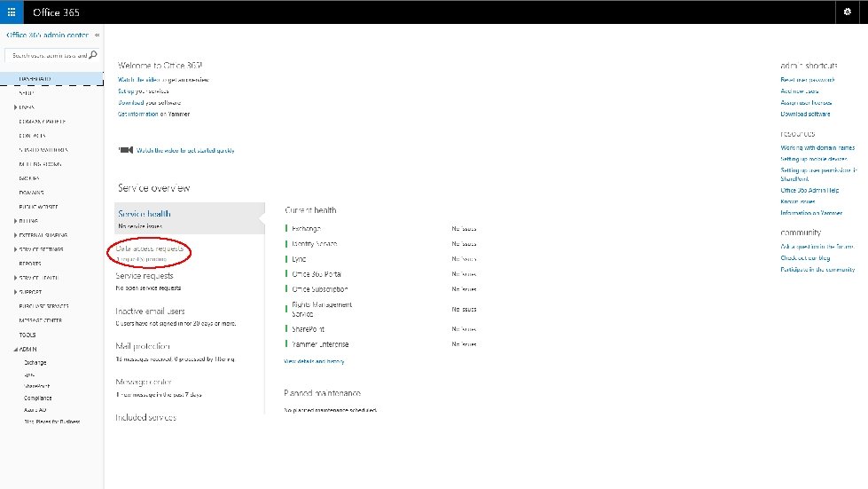Select Dashboard in the left navigation
Image resolution: width=868 pixels, height=489 pixels.
[51, 79]
